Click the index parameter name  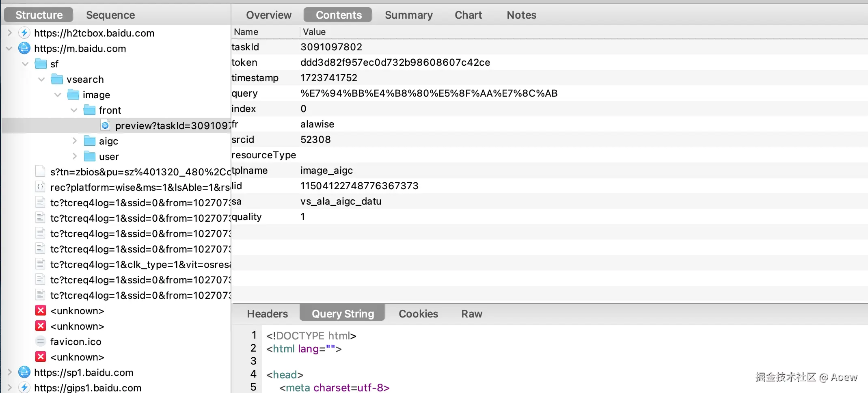[244, 109]
